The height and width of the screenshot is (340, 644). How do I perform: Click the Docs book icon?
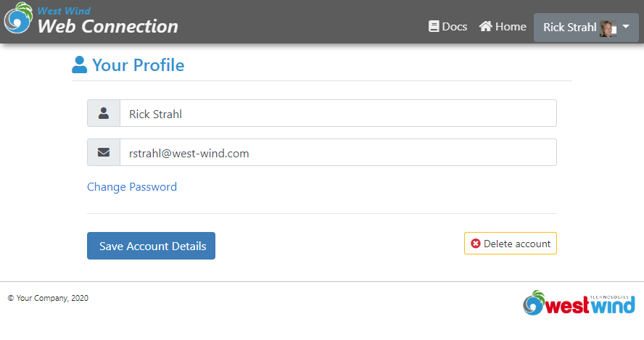pyautogui.click(x=433, y=26)
